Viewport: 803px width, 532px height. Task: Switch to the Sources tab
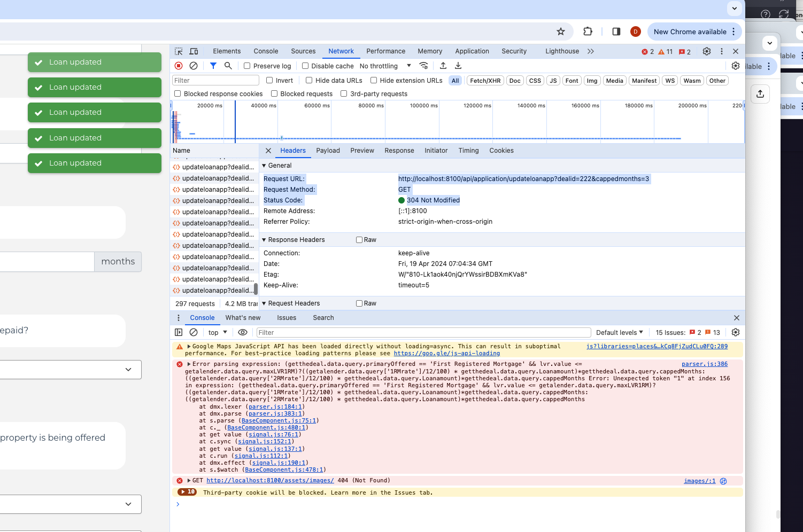(303, 51)
